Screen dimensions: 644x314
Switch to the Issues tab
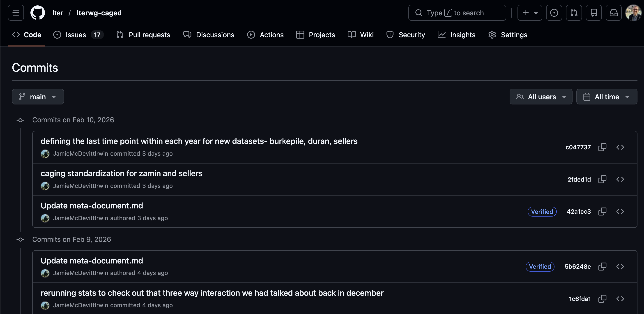[x=76, y=35]
